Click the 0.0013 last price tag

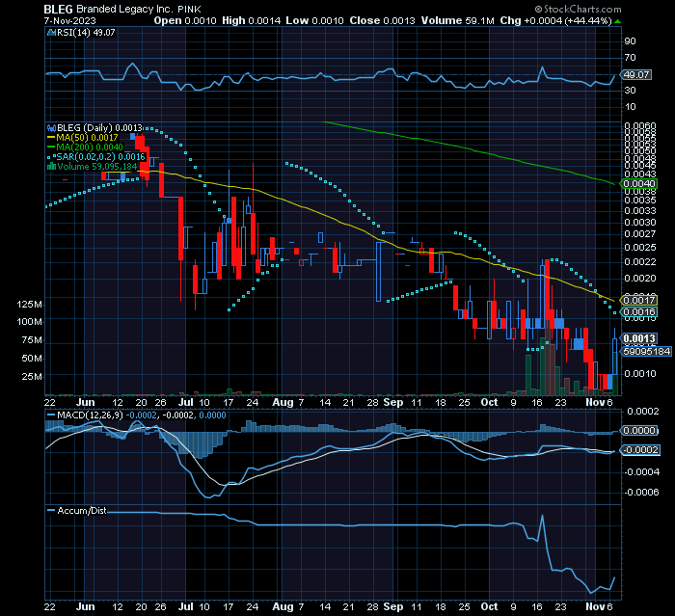click(x=638, y=338)
